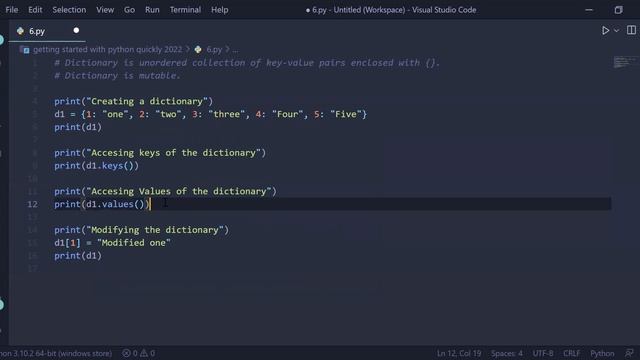Viewport: 640px width, 360px height.
Task: Split the editor to the right
Action: (631, 31)
